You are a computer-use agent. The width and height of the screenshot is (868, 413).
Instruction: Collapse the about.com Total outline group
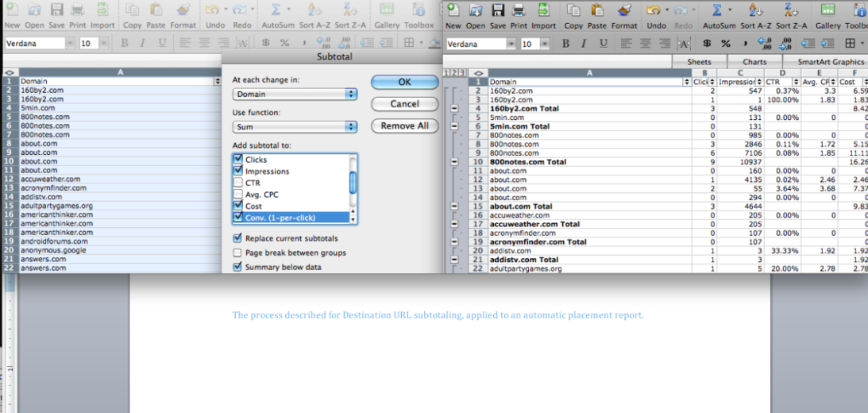[454, 206]
